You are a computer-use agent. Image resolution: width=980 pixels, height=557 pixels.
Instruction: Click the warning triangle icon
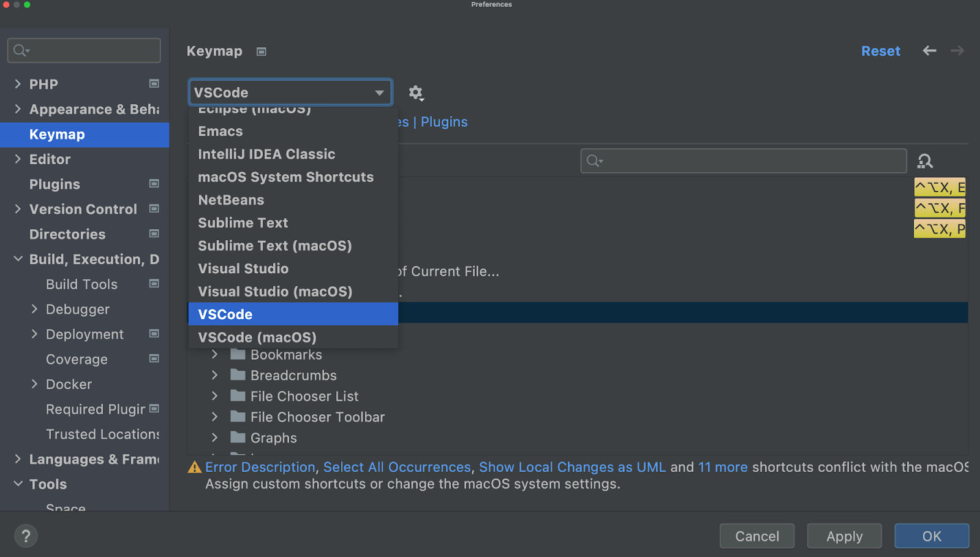[195, 468]
